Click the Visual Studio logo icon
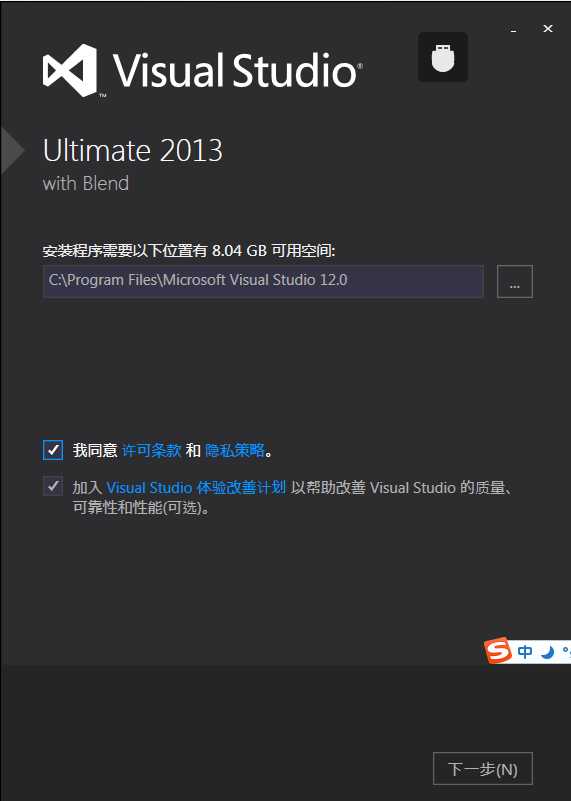The height and width of the screenshot is (801, 571). (70, 70)
